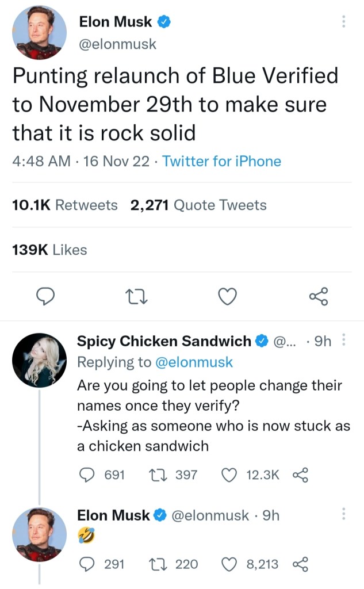Like Elon's laughing emoji reply
Viewport: 364px width, 589px height.
(x=230, y=564)
